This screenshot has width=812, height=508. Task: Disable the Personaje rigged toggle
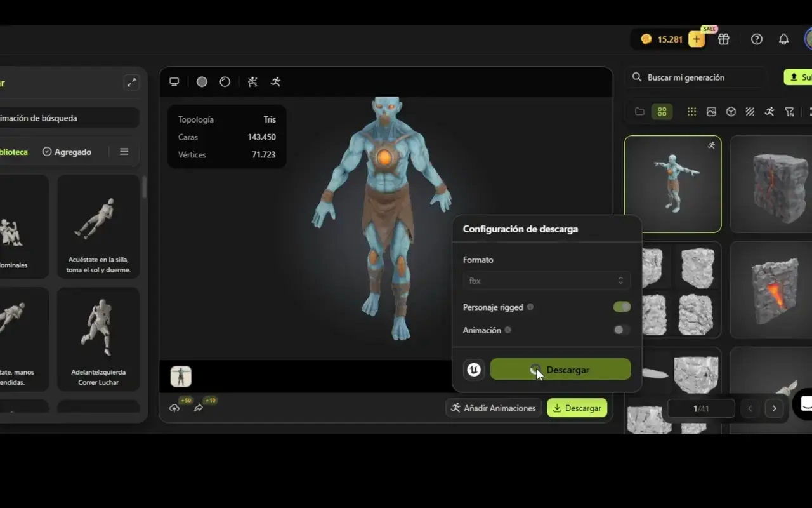tap(621, 307)
